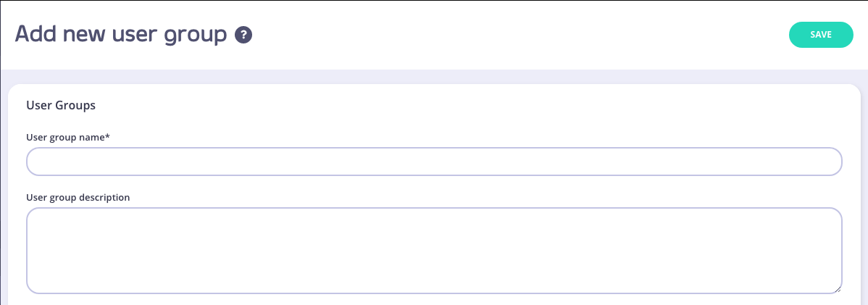Focus the User group name input field

(433, 162)
